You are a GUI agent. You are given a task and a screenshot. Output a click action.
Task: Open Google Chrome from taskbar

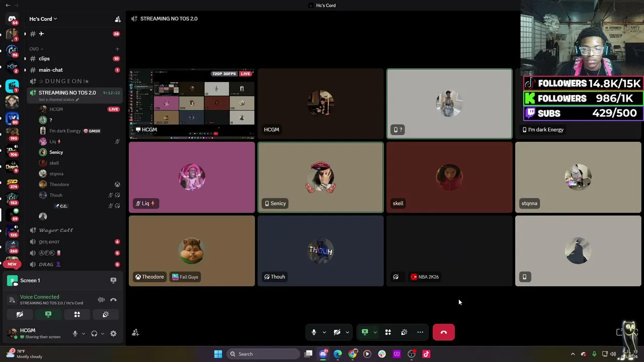[x=352, y=354]
